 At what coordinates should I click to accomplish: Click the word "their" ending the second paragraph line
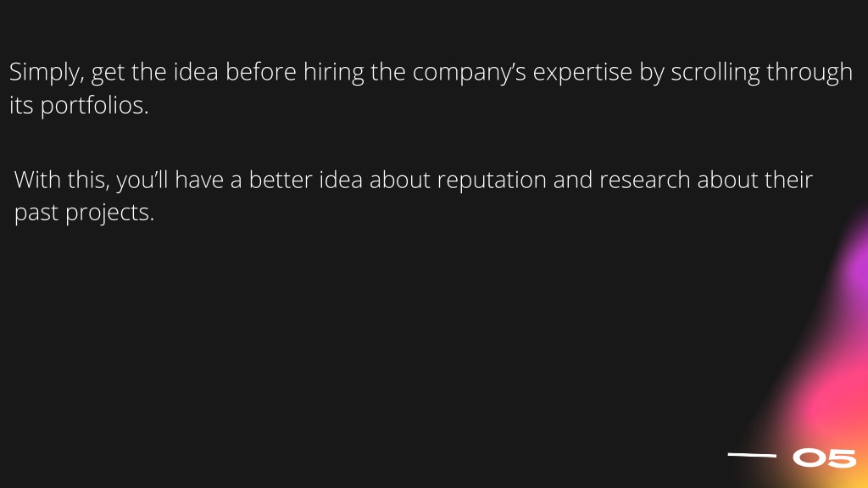coord(788,180)
